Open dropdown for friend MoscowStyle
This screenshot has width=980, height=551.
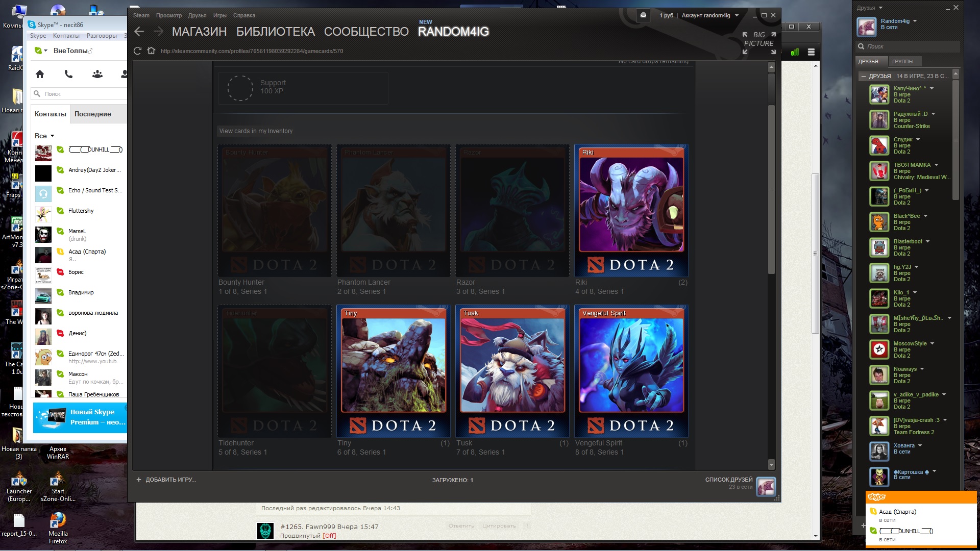[x=932, y=343]
